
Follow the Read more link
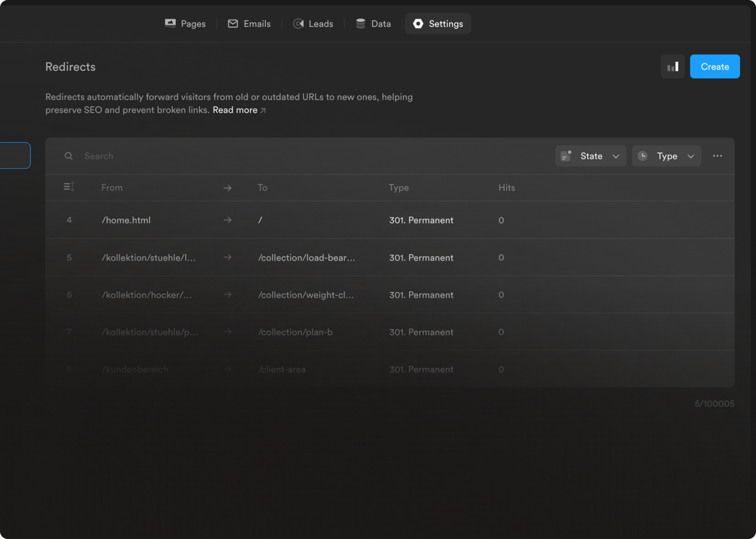point(239,110)
